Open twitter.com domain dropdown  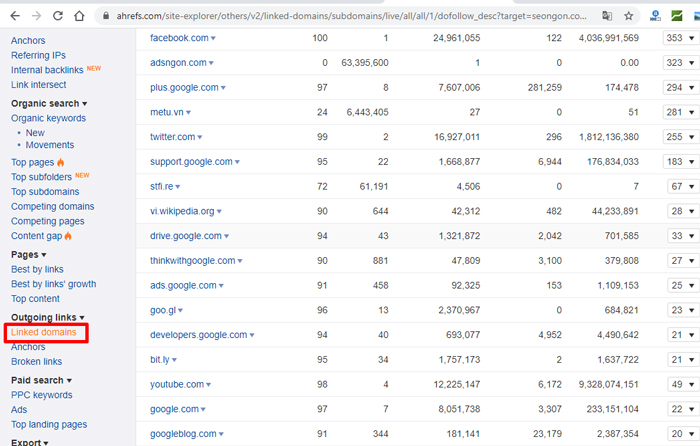[x=200, y=138]
